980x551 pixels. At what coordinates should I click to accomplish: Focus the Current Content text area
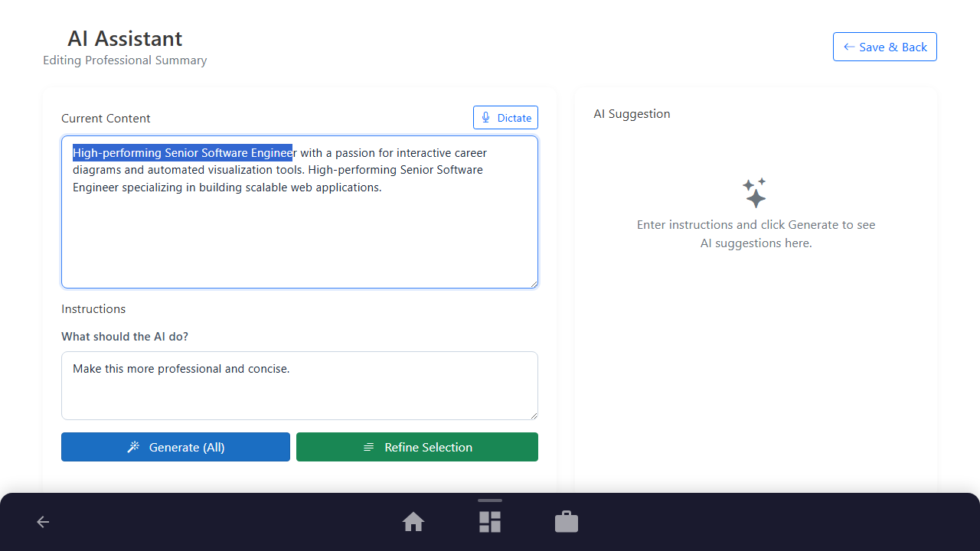coord(299,212)
